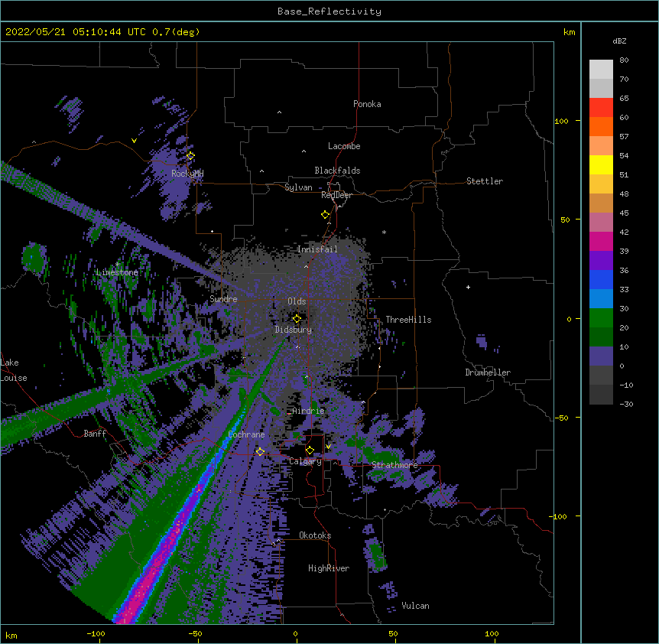Select the orange 57–60 dBZ legend swatch

coord(601,127)
